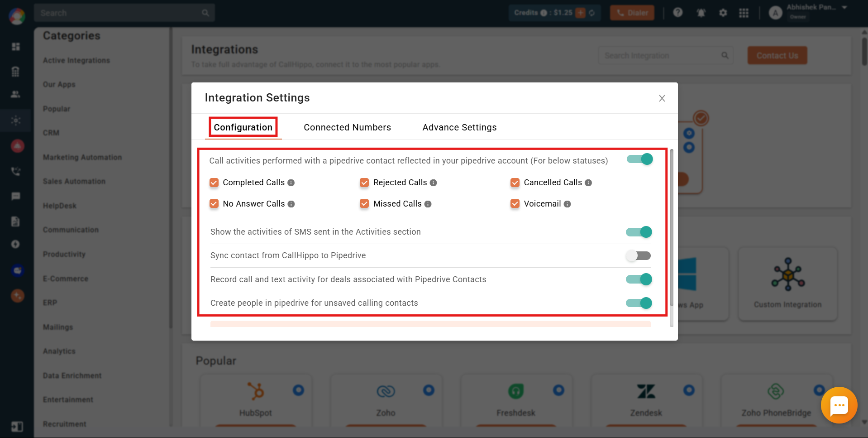The image size is (868, 438).
Task: Select Communication category
Action: click(x=71, y=230)
